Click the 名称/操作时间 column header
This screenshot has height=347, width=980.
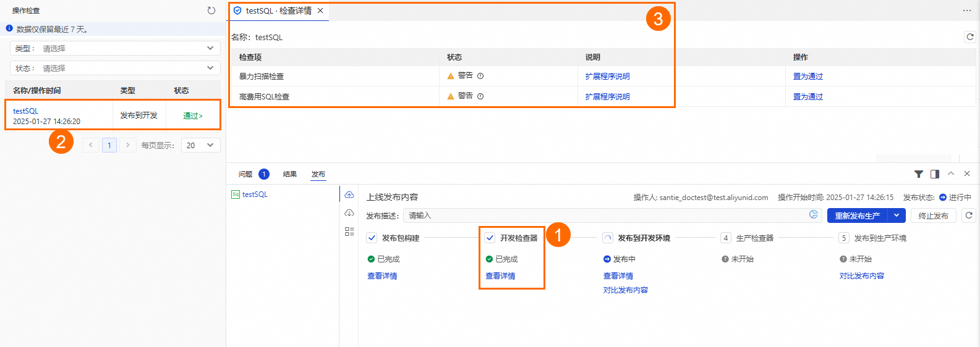point(37,91)
